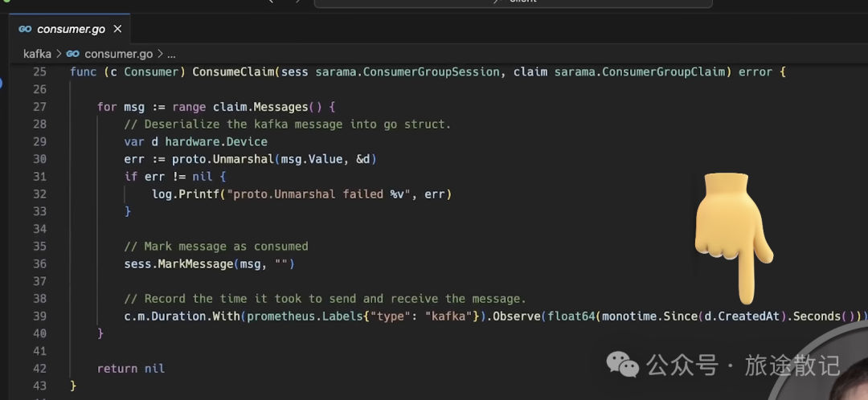868x400 pixels.
Task: Click 'proto.Unmarshal' call on line 30
Action: [223, 159]
